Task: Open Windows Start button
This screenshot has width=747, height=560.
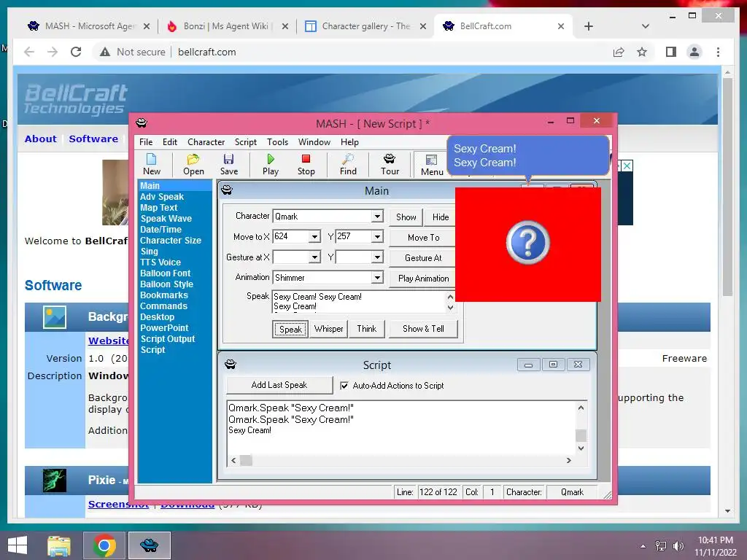Action: click(18, 545)
